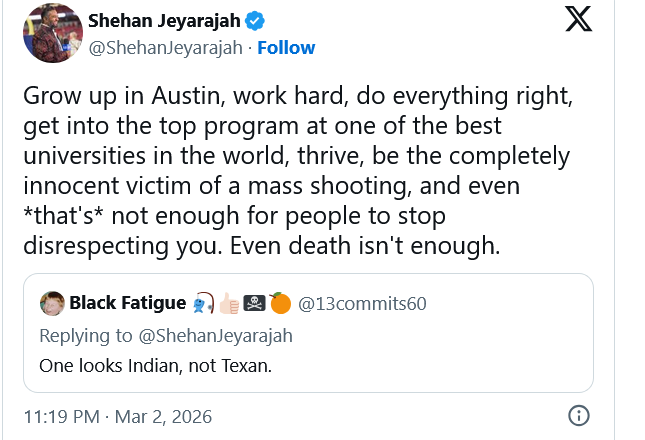The width and height of the screenshot is (645, 440).
Task: Click the 'Mar 2, 2026' date
Action: point(162,416)
